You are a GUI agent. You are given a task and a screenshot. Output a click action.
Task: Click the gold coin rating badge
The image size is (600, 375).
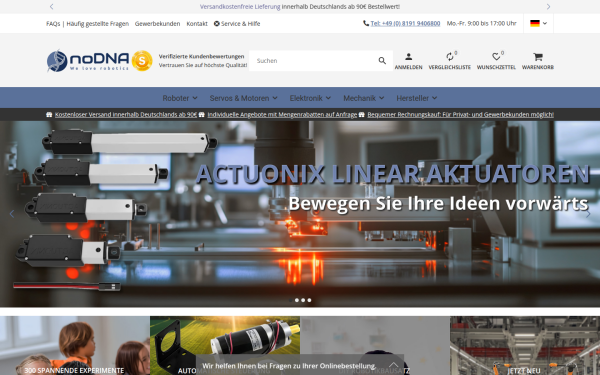pos(142,61)
